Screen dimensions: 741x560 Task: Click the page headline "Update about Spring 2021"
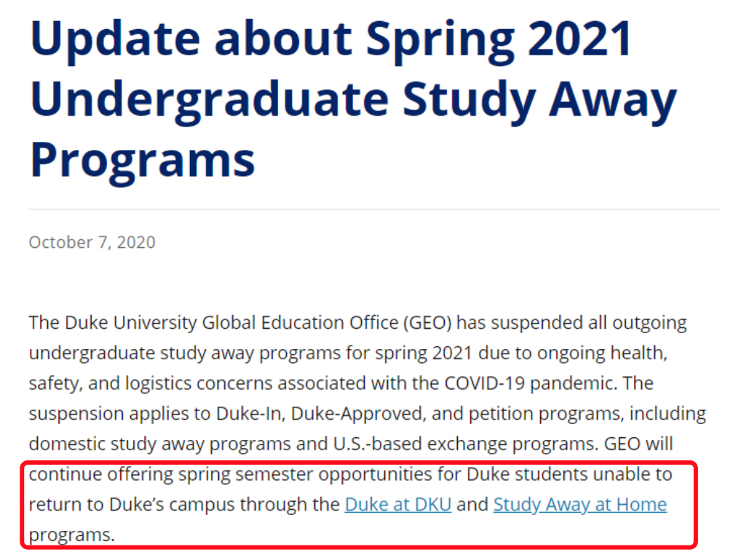(x=330, y=39)
